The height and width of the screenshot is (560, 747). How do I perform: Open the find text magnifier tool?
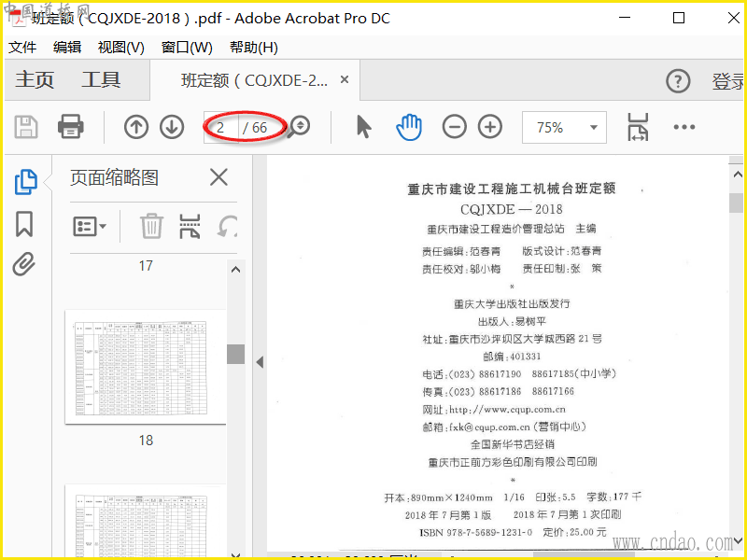pyautogui.click(x=299, y=127)
